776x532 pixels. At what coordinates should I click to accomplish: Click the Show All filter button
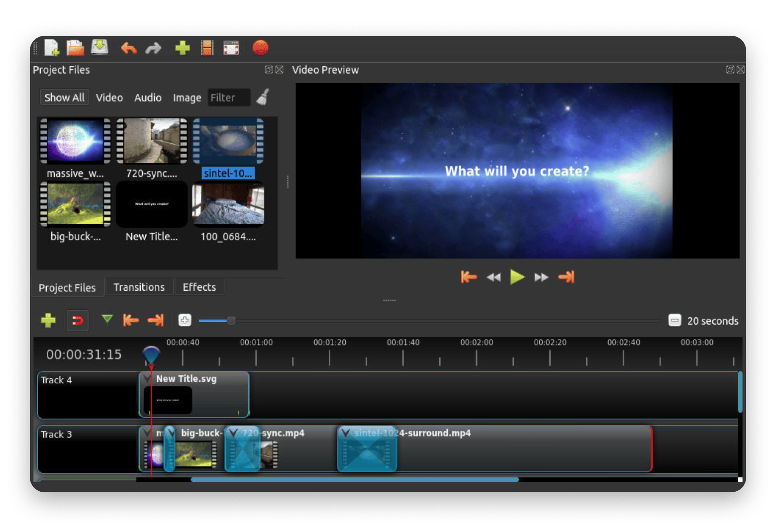point(64,97)
